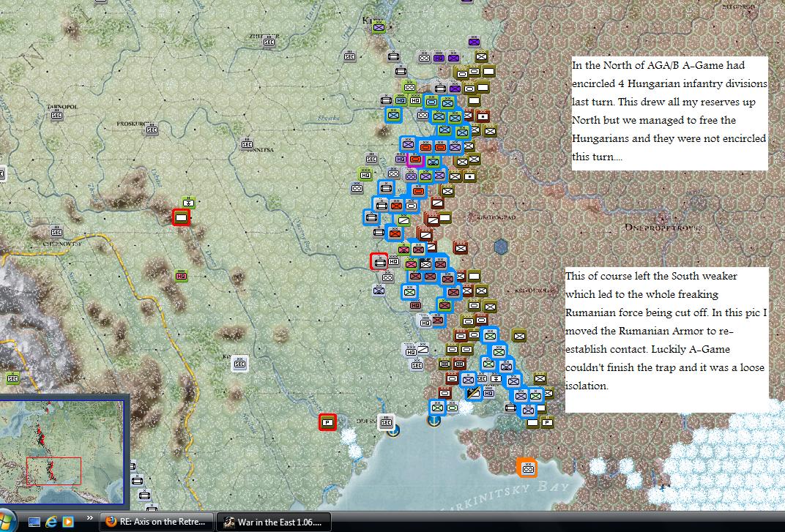The height and width of the screenshot is (532, 785).
Task: Select the blue HQ counter in north
Action: point(401,100)
